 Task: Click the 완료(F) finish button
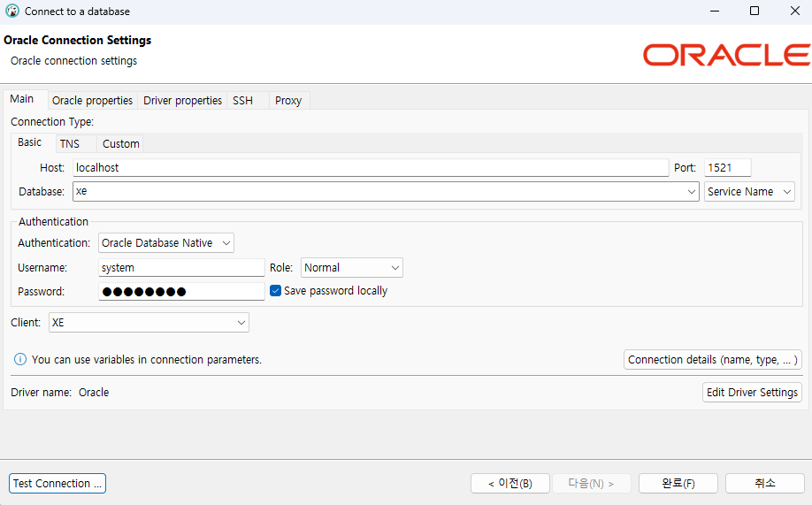pos(678,483)
